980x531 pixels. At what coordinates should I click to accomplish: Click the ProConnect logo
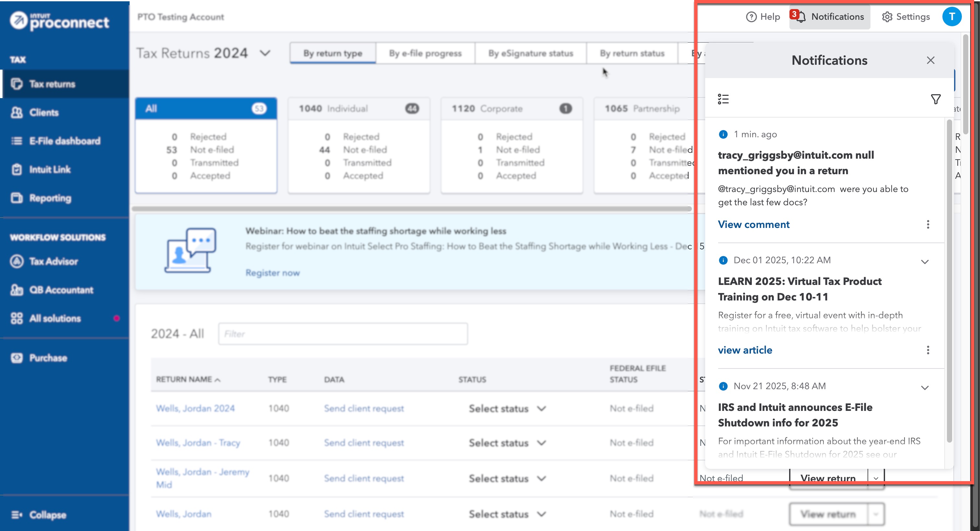coord(60,21)
